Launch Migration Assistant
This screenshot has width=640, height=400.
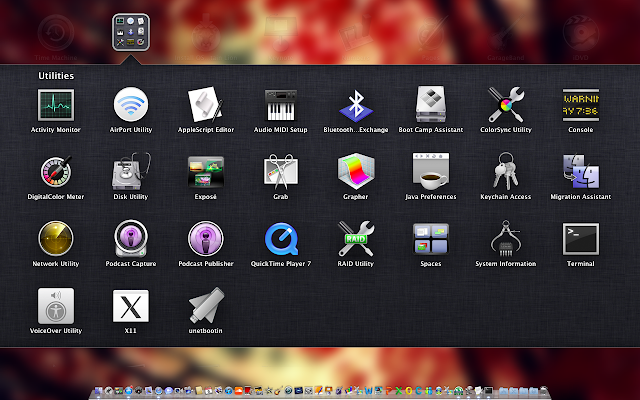pyautogui.click(x=580, y=171)
